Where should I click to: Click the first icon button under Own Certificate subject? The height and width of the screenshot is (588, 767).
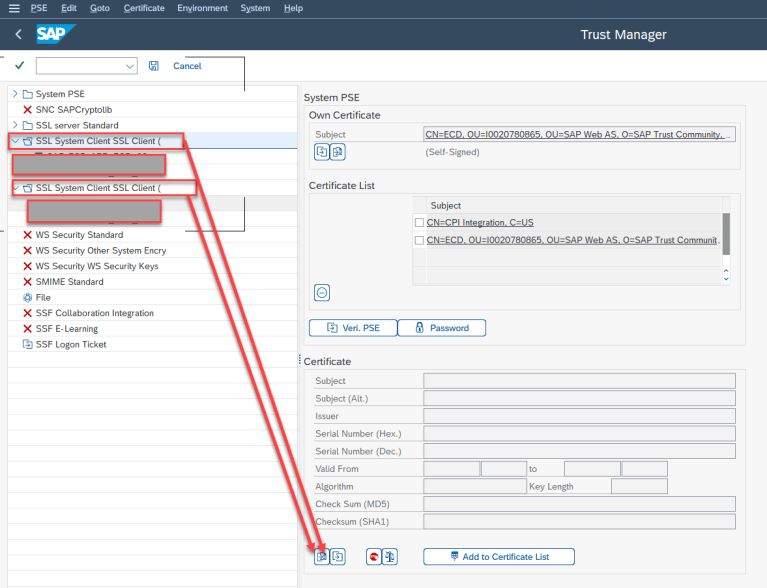[322, 152]
